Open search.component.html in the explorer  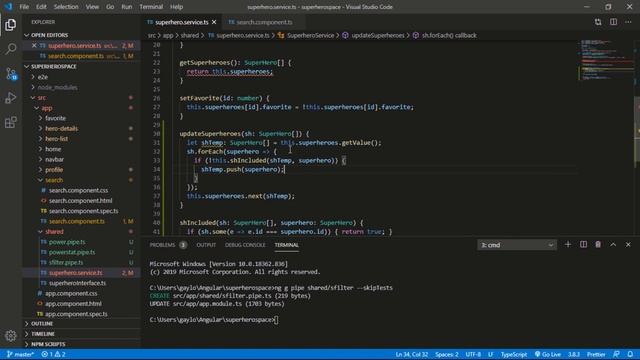point(82,200)
